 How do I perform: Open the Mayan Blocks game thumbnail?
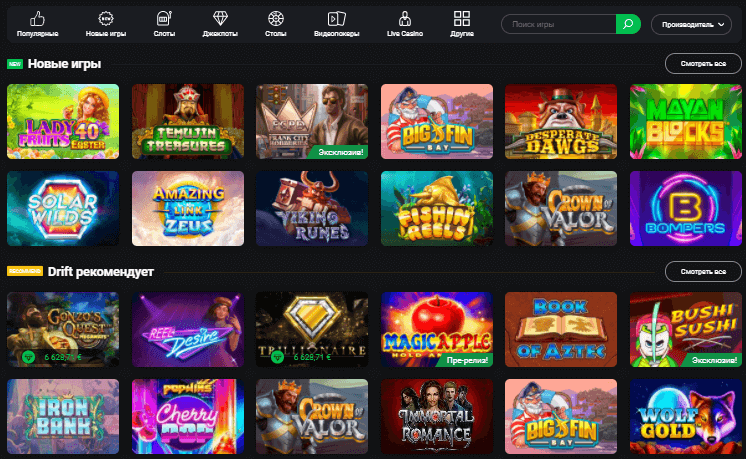coord(686,121)
